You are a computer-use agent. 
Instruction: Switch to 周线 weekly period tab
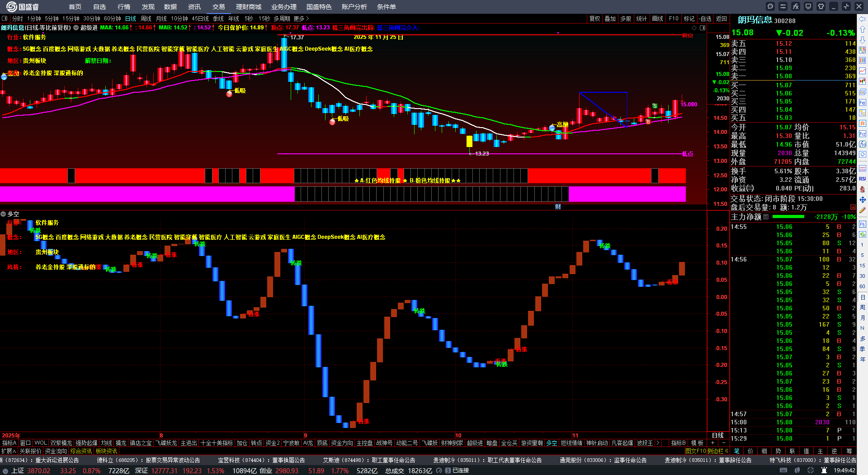146,19
